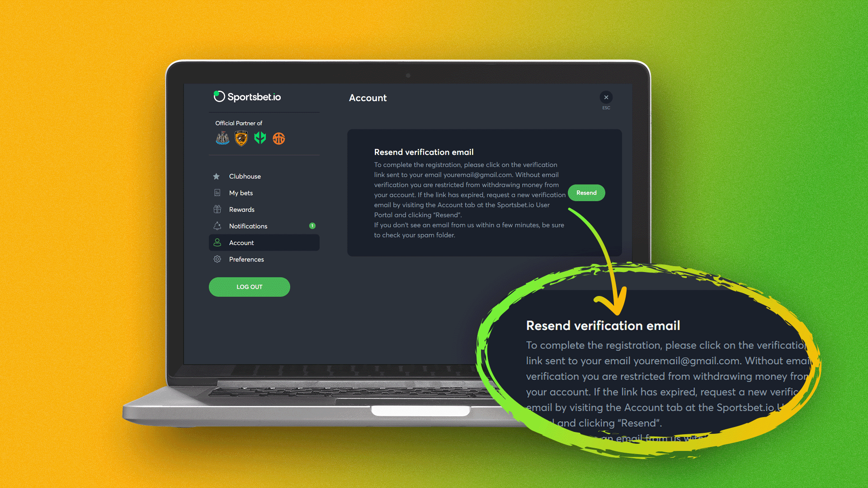Viewport: 868px width, 488px height.
Task: Click the ESC close button
Action: [606, 97]
